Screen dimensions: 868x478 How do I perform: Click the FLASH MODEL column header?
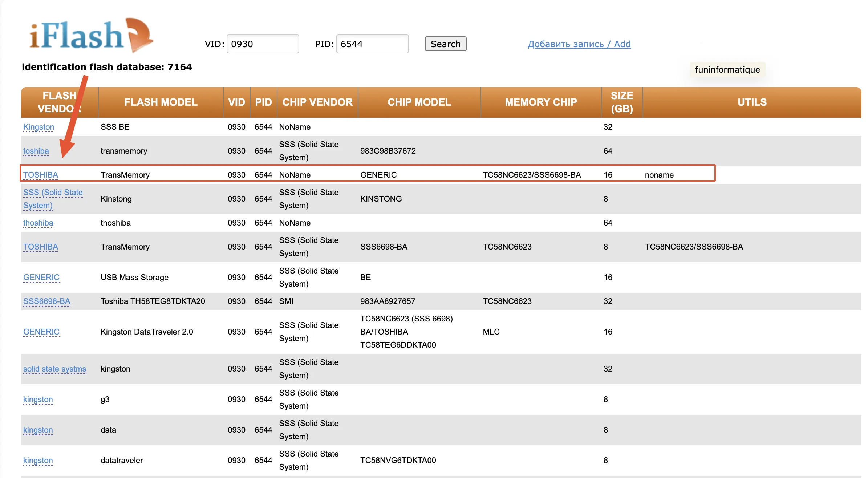coord(161,102)
